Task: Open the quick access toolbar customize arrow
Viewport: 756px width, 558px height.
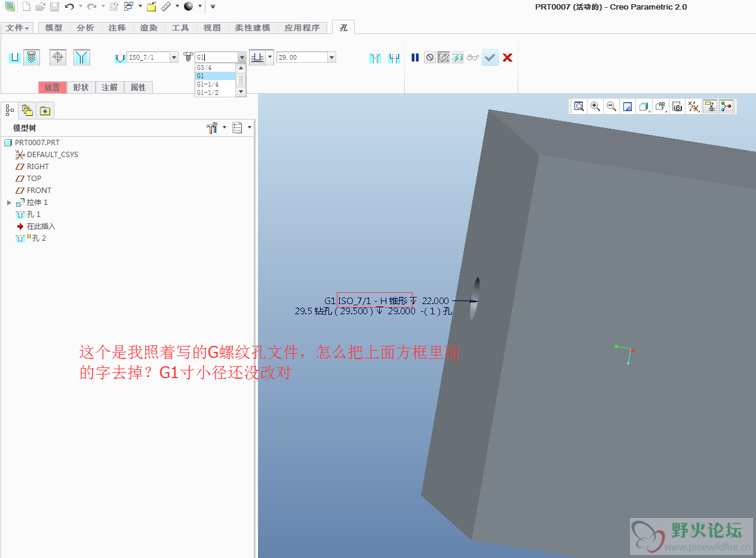Action: pyautogui.click(x=213, y=7)
